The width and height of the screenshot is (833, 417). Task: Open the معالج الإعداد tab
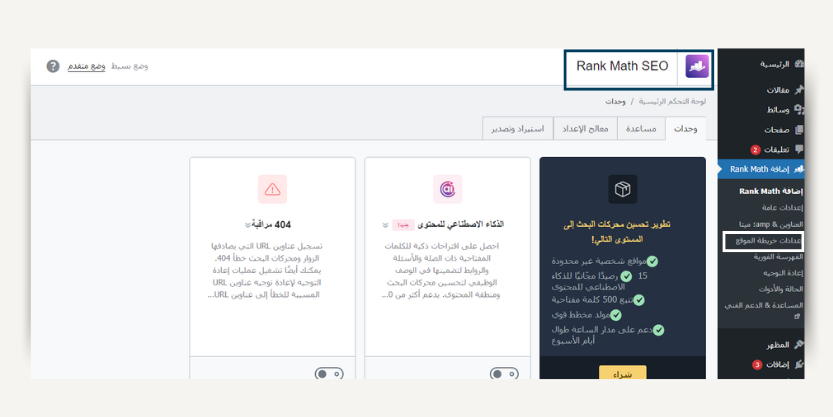tap(585, 129)
